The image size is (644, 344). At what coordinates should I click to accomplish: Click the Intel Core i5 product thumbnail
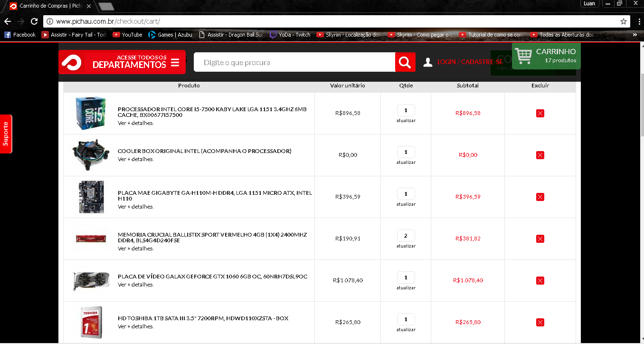[91, 113]
